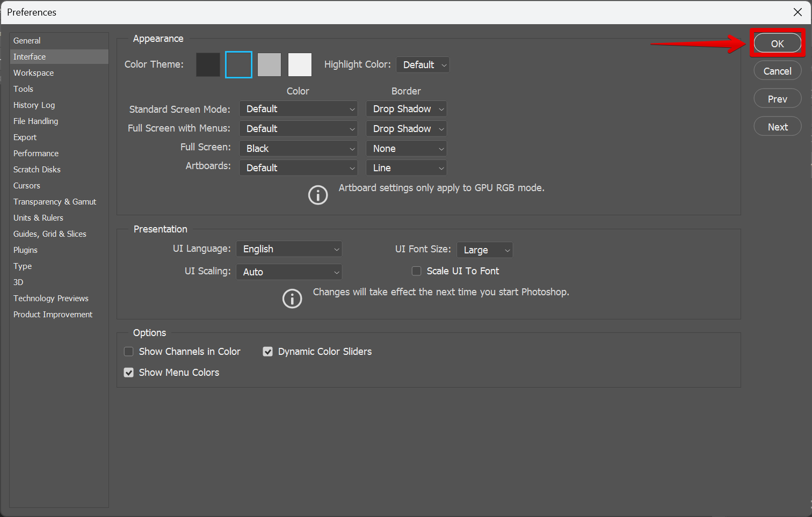Pick the light gray color theme swatch
Image resolution: width=812 pixels, height=517 pixels.
click(269, 65)
